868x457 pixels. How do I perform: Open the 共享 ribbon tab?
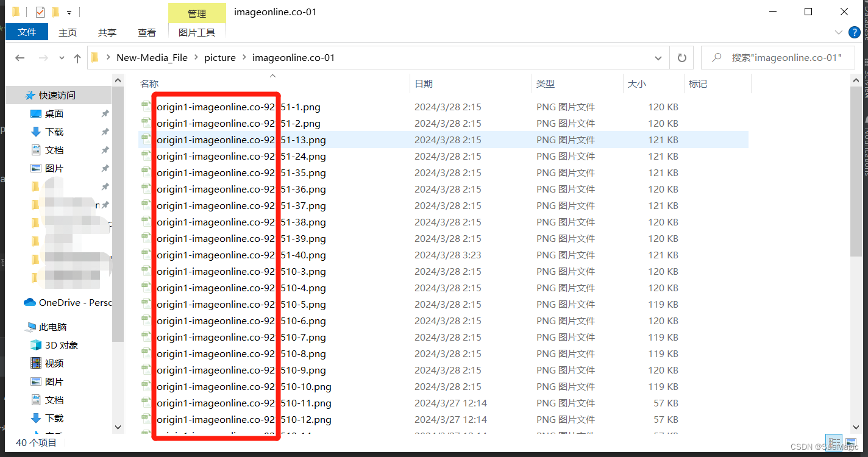107,32
